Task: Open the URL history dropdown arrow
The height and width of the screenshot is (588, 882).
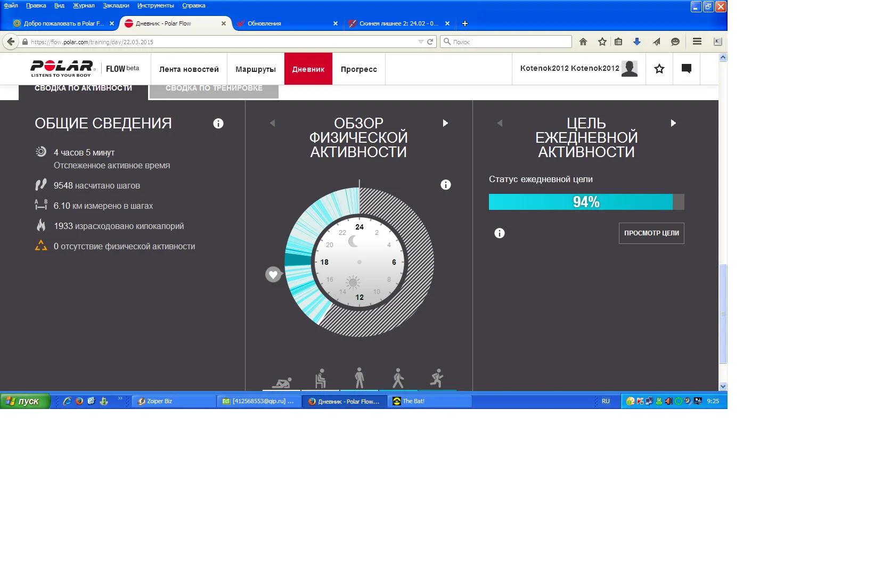Action: click(x=421, y=42)
